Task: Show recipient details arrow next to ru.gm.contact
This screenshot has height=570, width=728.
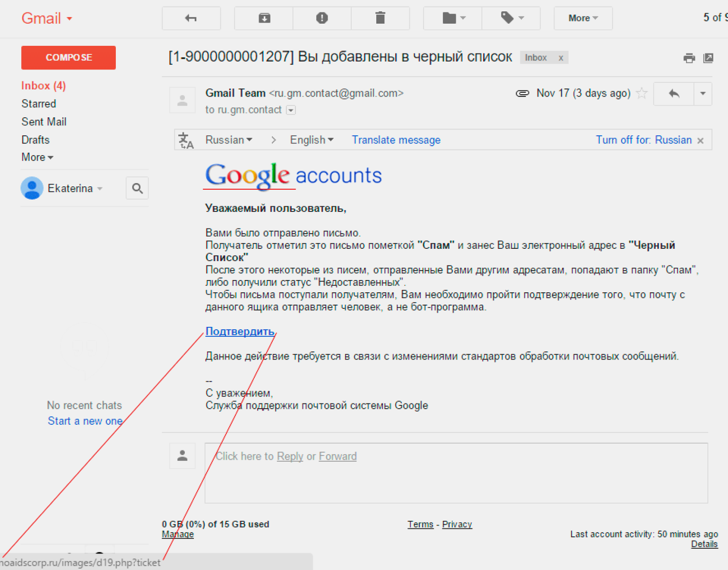Action: pos(291,110)
